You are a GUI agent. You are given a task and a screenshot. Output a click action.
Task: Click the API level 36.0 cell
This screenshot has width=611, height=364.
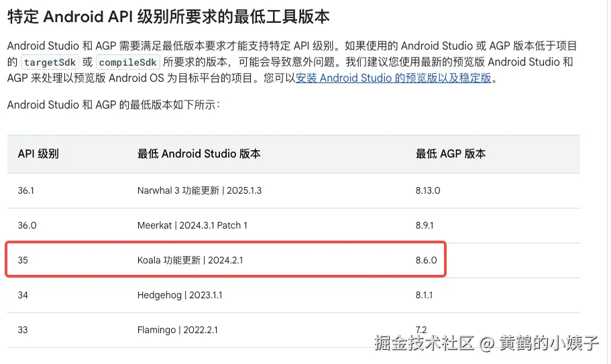(x=27, y=225)
